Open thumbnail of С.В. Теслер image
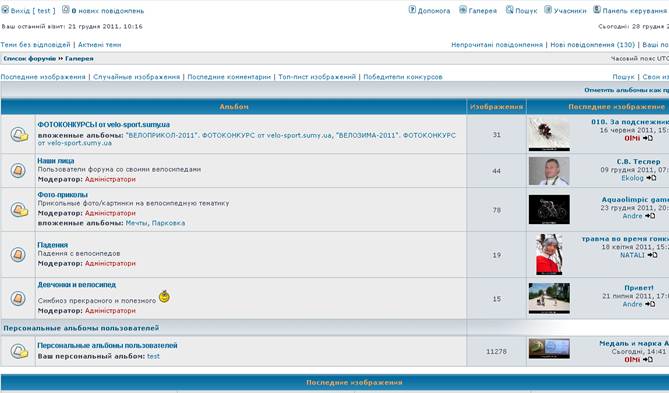669x393 pixels. tap(549, 171)
